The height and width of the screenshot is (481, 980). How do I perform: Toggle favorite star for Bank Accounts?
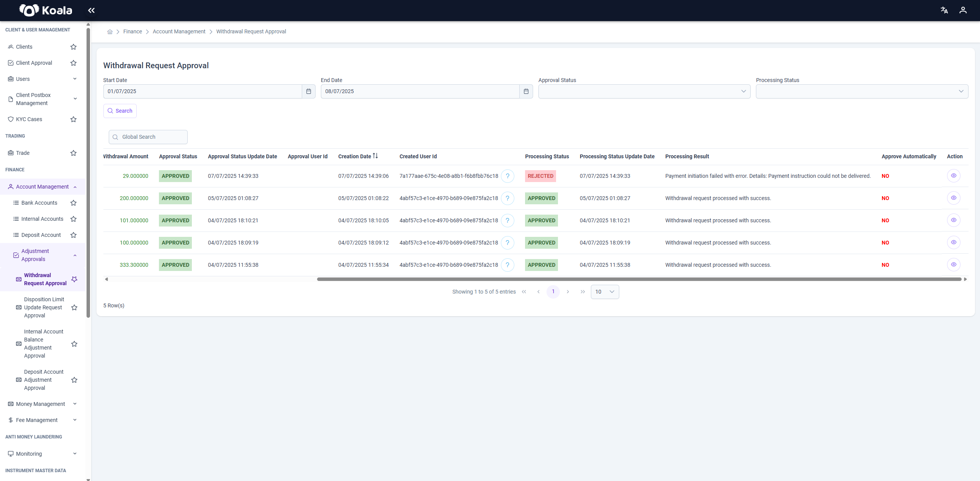74,203
